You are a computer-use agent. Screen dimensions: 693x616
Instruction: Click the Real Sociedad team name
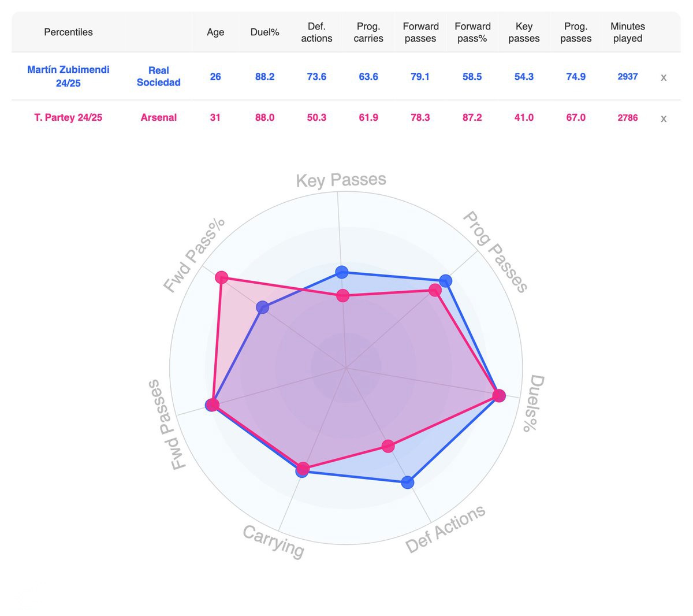pos(158,76)
